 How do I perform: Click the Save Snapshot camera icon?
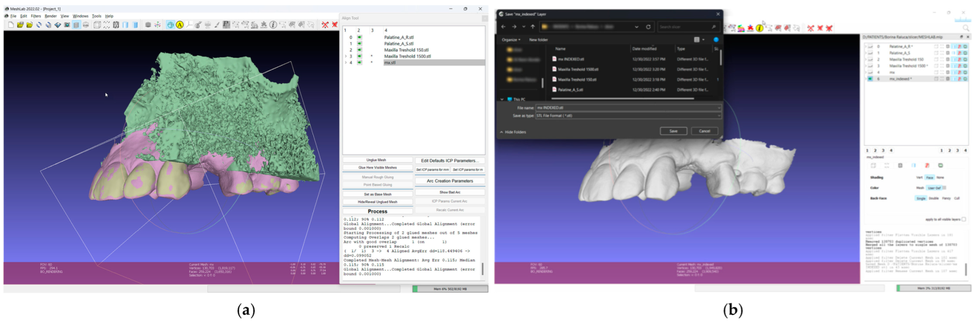point(67,25)
